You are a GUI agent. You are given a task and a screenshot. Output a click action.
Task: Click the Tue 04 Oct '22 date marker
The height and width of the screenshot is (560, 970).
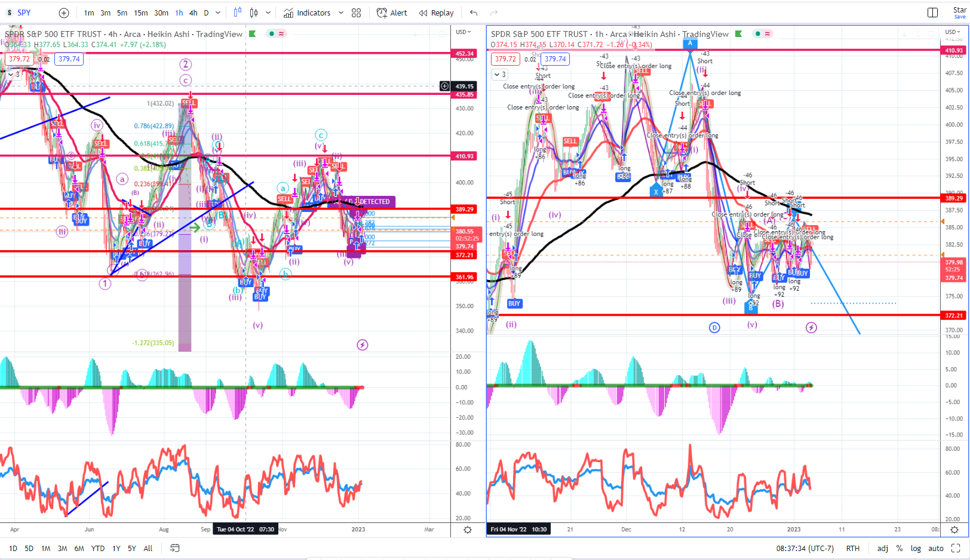click(245, 530)
